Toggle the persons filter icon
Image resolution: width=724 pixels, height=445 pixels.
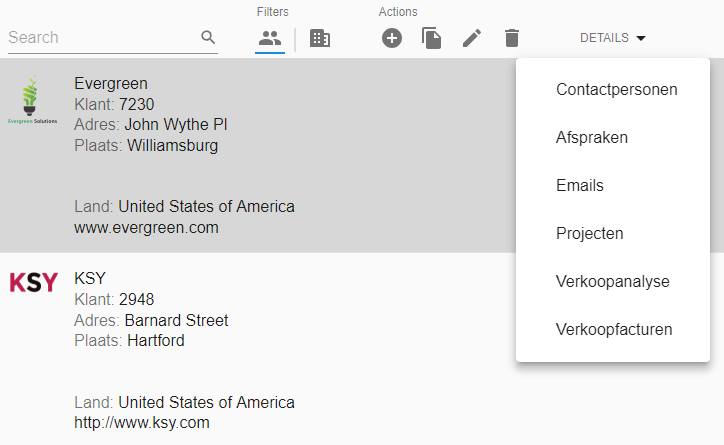click(270, 38)
